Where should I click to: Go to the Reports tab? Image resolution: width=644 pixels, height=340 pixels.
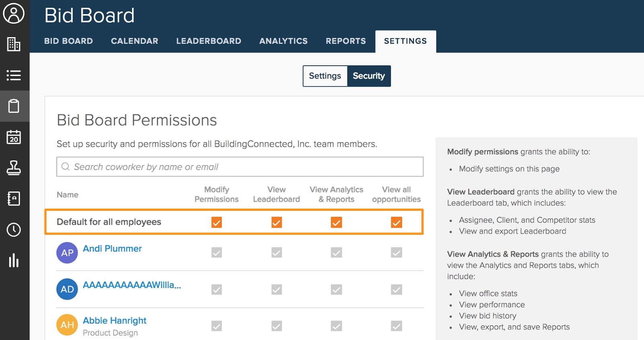click(x=346, y=41)
